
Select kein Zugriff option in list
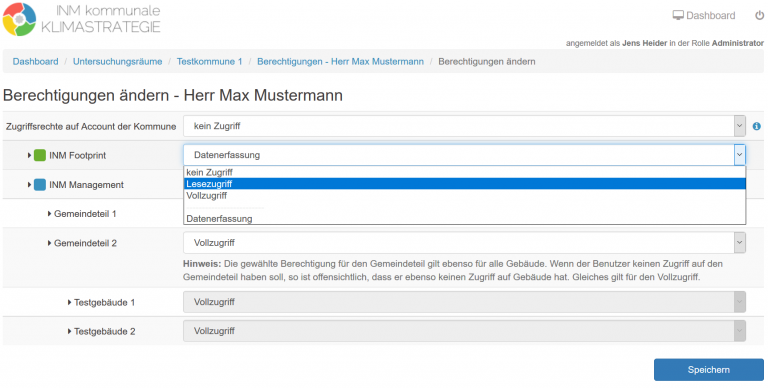[x=464, y=172]
